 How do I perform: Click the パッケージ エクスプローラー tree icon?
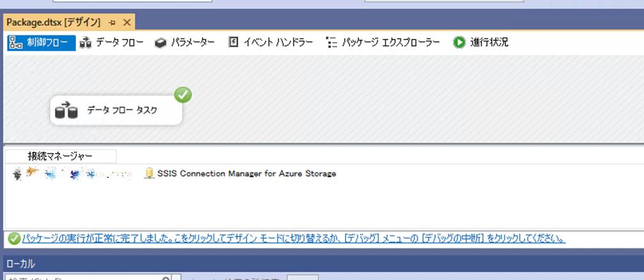tap(331, 43)
